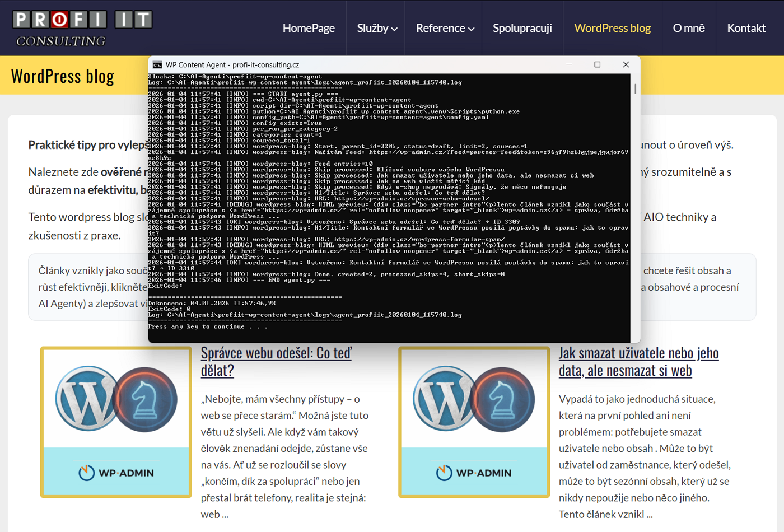Click the Profi IT Consulting logo
This screenshot has width=784, height=532.
pyautogui.click(x=83, y=28)
